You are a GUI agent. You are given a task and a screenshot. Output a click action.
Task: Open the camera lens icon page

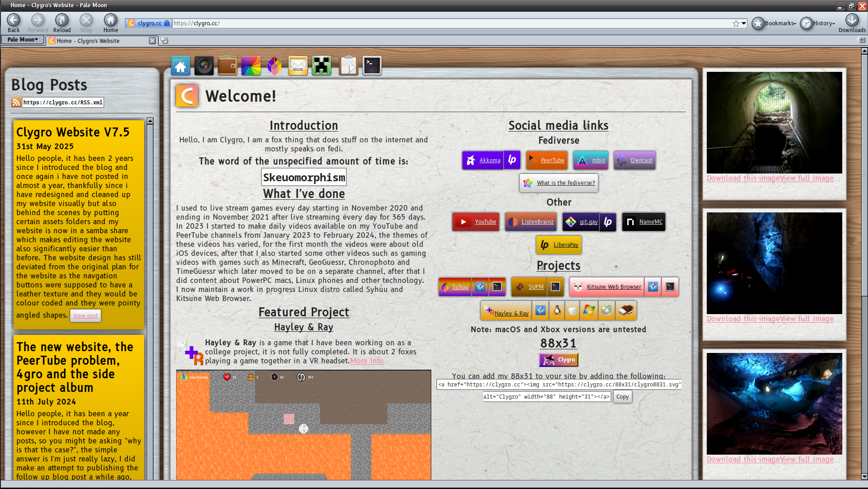tap(204, 66)
